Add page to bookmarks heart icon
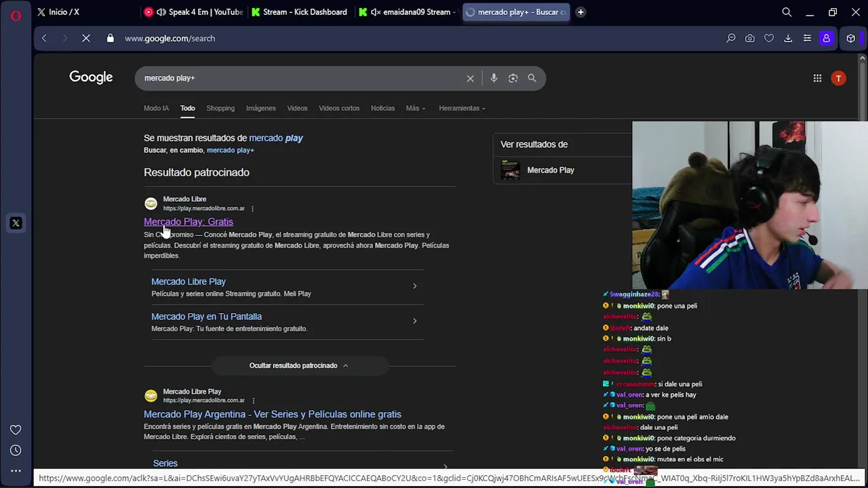Image resolution: width=868 pixels, height=488 pixels. pos(769,39)
